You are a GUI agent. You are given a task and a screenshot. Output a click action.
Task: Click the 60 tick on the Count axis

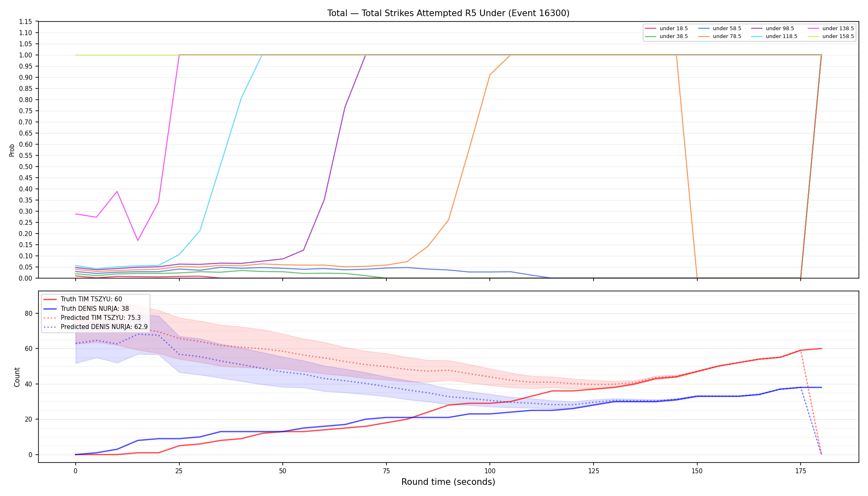click(28, 348)
